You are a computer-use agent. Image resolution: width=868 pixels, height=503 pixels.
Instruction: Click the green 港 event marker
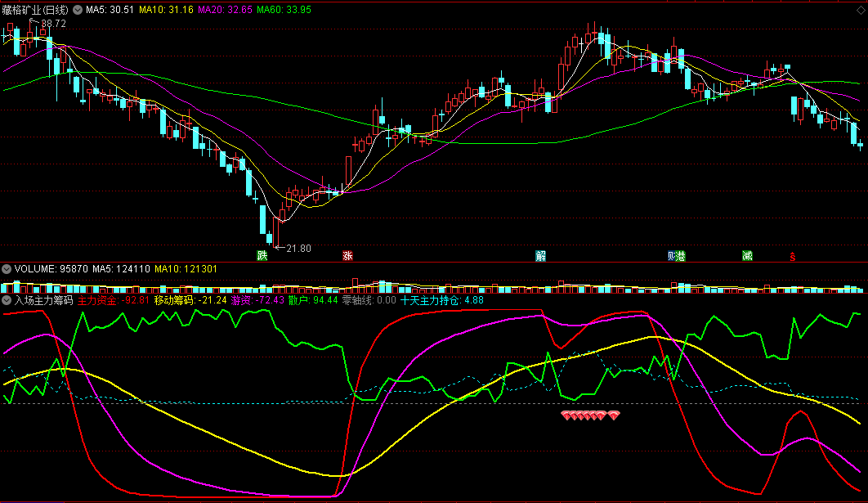point(681,255)
